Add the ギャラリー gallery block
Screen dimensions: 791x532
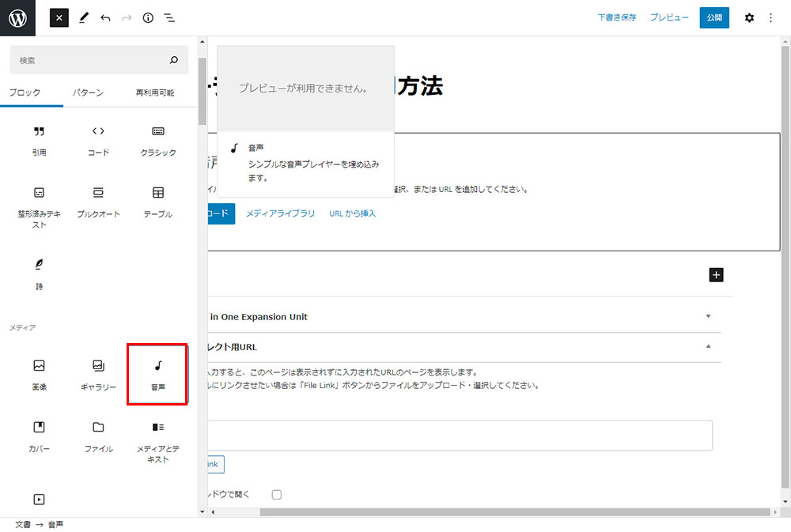(x=98, y=374)
